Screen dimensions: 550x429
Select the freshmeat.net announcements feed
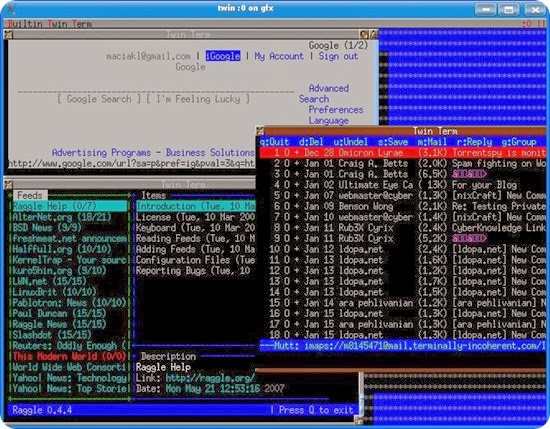click(70, 239)
